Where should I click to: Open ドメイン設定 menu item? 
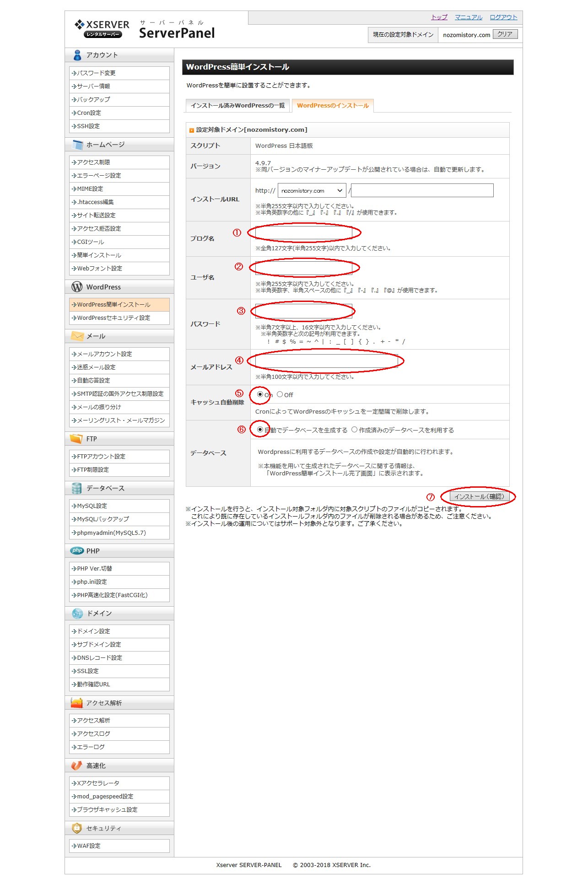point(119,631)
